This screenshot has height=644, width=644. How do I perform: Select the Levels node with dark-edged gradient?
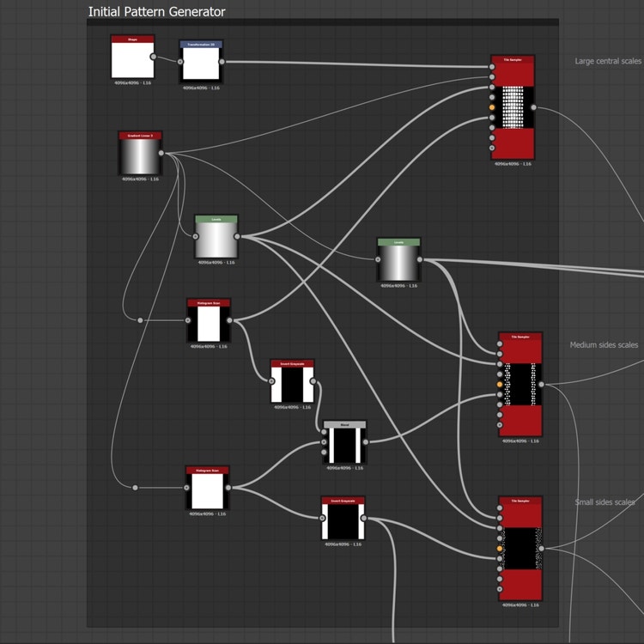[x=398, y=259]
